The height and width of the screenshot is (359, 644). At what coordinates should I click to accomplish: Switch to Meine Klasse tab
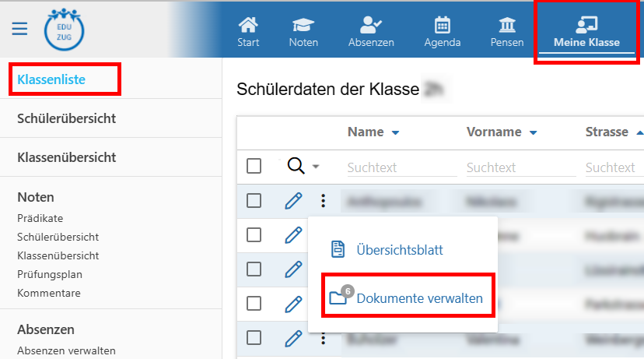coord(586,31)
